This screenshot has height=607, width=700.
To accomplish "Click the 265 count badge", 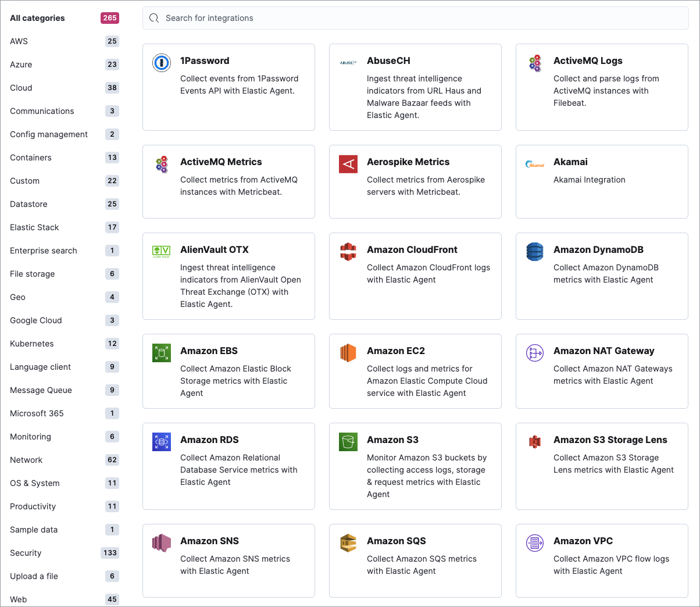I will pyautogui.click(x=110, y=18).
